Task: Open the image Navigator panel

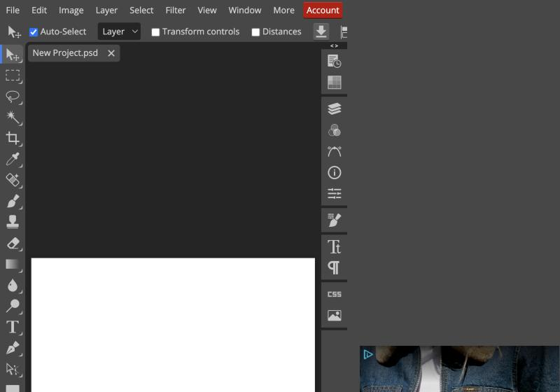Action: [335, 315]
